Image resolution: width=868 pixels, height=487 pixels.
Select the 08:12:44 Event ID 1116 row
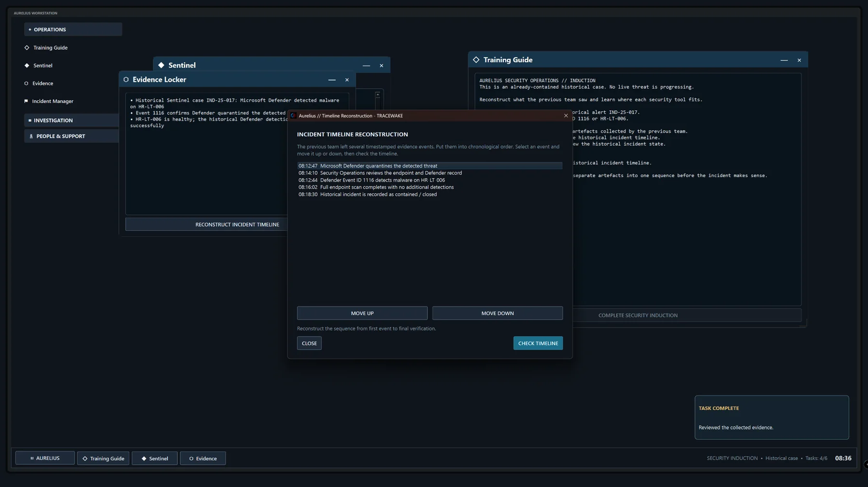[x=430, y=180]
